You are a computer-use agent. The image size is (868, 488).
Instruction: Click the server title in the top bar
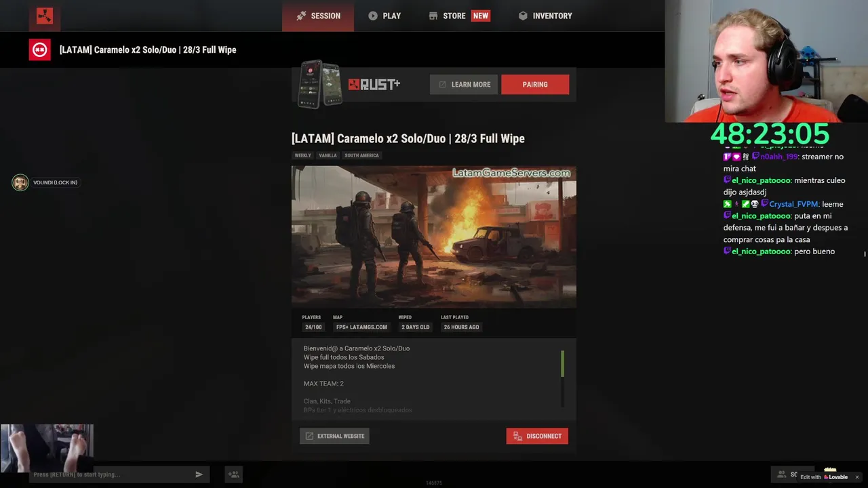(x=148, y=49)
